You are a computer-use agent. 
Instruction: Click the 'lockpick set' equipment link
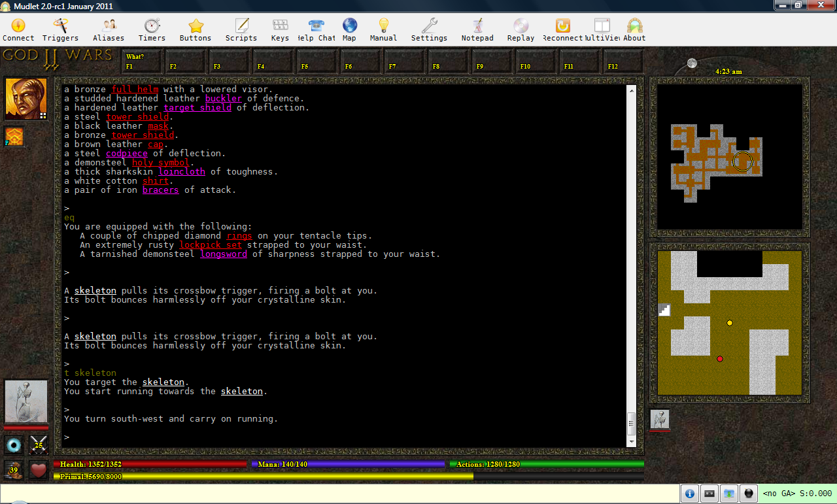(211, 245)
